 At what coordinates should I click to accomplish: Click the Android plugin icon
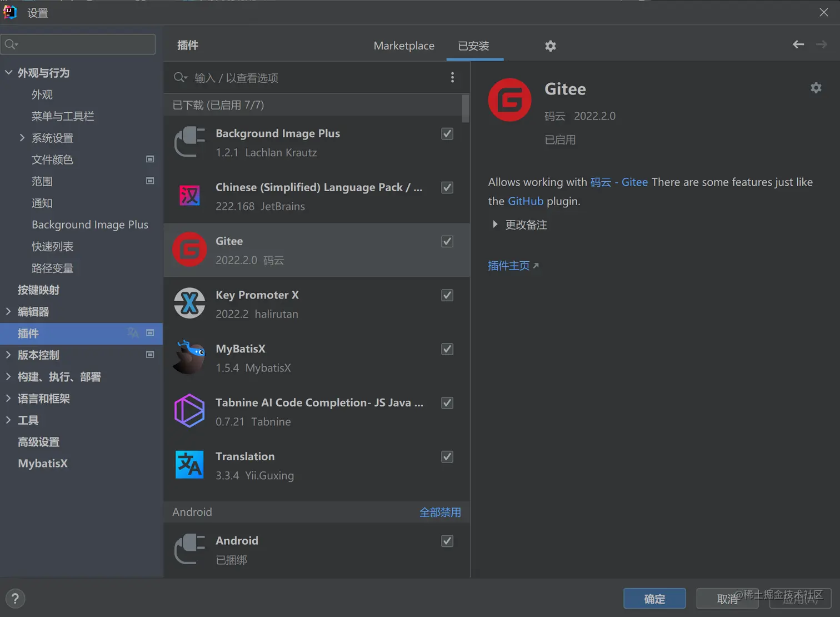pyautogui.click(x=189, y=549)
